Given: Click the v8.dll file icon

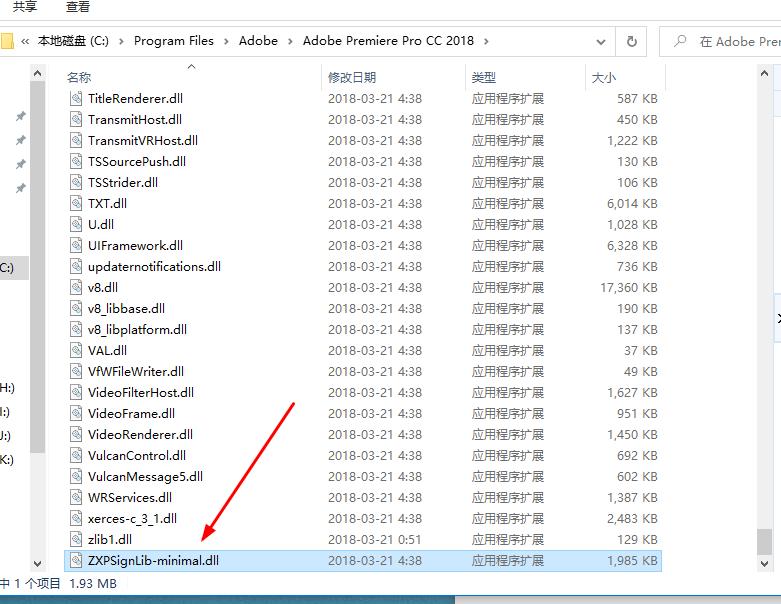Looking at the screenshot, I should (76, 287).
